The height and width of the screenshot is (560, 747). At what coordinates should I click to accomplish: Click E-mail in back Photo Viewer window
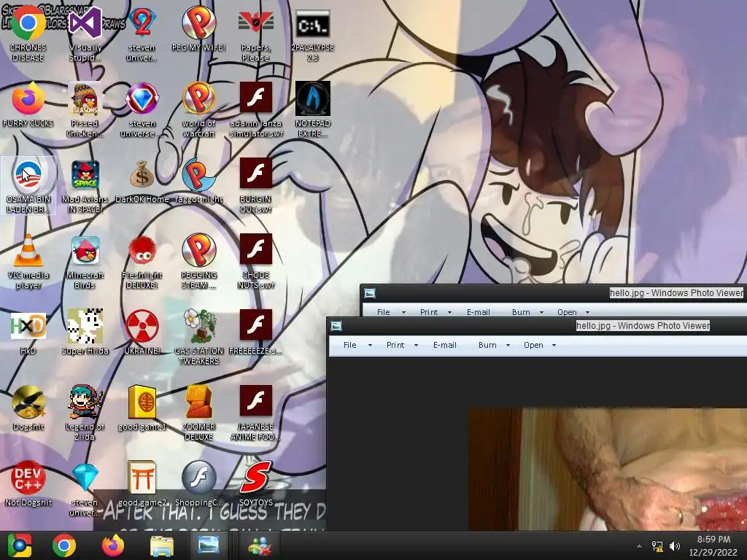479,312
